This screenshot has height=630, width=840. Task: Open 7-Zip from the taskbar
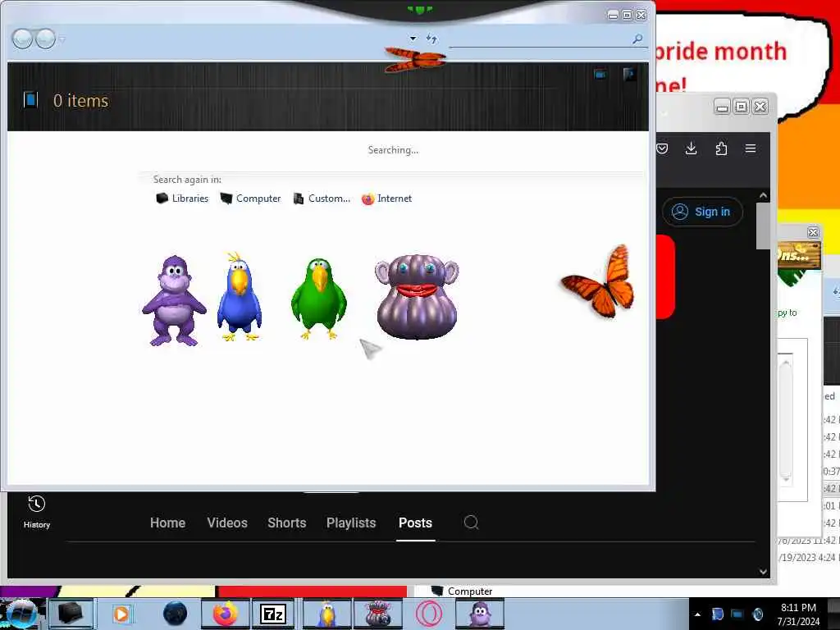click(x=273, y=614)
